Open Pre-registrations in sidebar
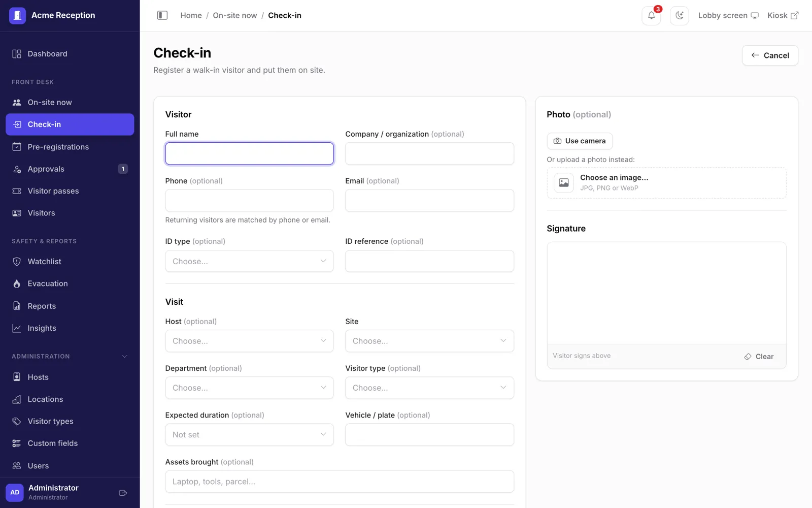 point(70,147)
